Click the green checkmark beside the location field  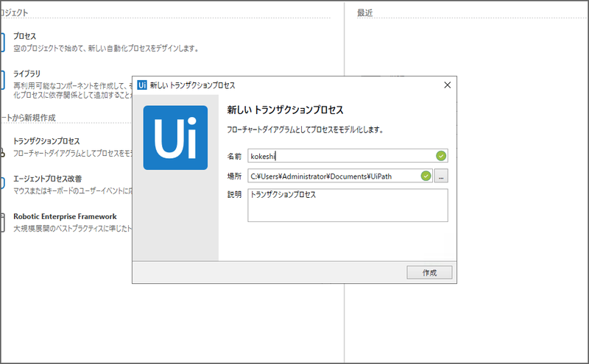[426, 176]
